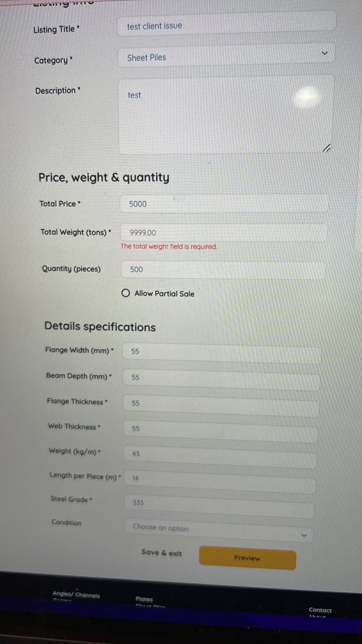Enable the Allow Partial Sale option
362x644 pixels.
(125, 293)
